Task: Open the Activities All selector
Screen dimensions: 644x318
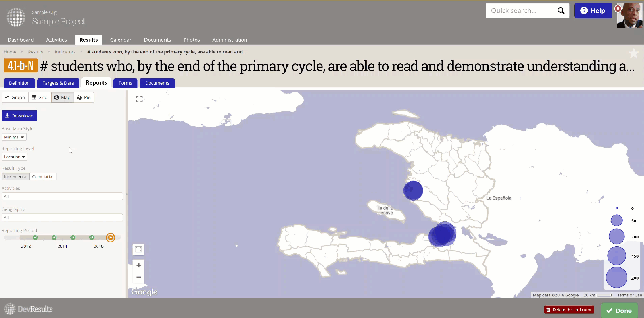Action: point(62,196)
